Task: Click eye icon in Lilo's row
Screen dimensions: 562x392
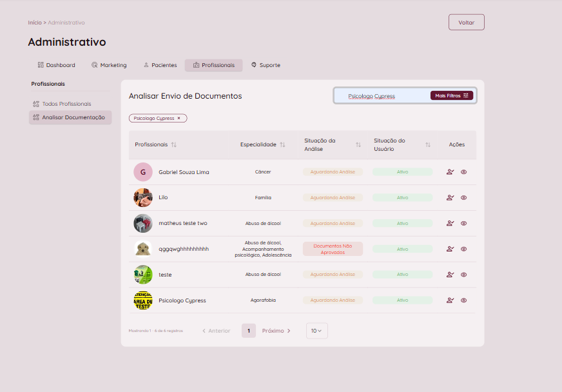Action: pos(463,198)
